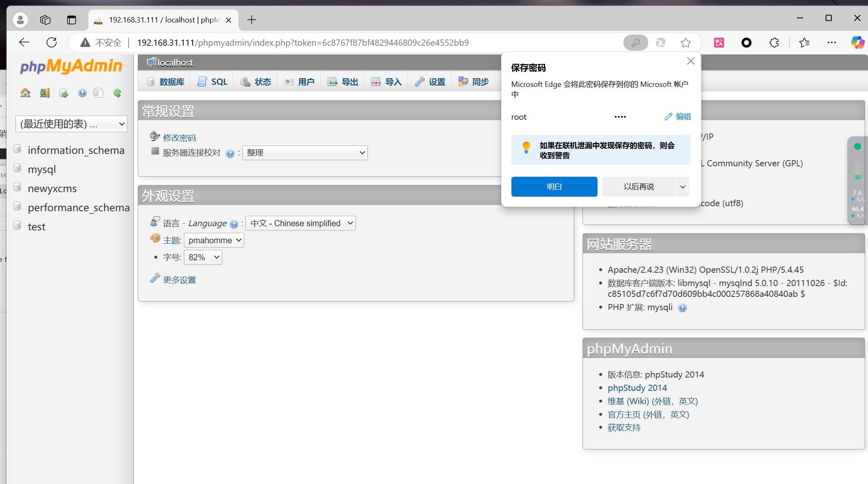
Task: Close the phpMyAdmin browser tab
Action: (x=228, y=20)
